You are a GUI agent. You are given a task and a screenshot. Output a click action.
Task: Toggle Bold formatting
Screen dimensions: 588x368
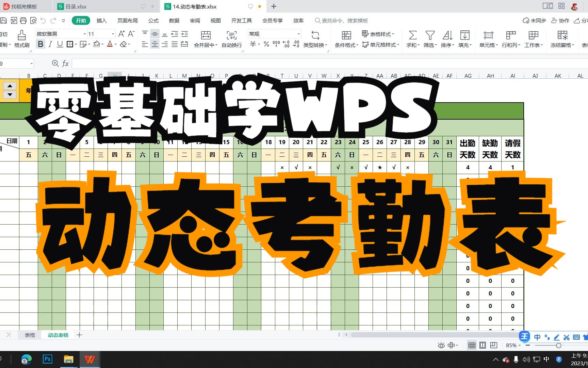40,44
